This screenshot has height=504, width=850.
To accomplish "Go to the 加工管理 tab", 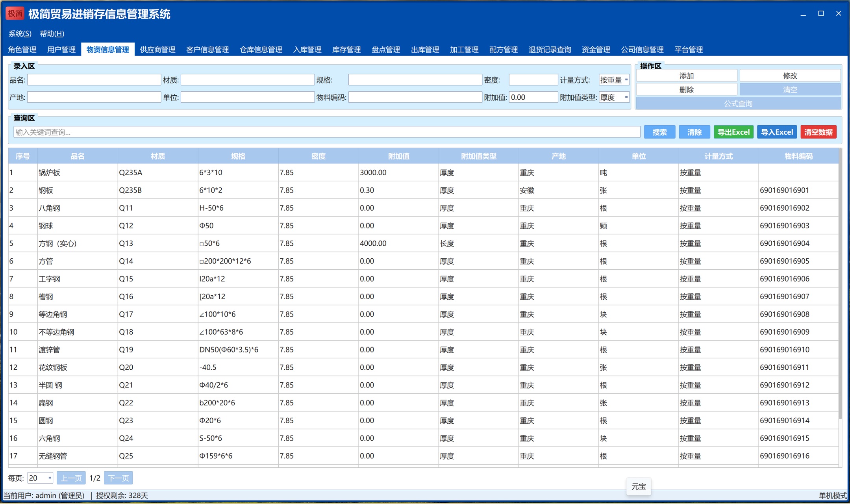I will 464,50.
